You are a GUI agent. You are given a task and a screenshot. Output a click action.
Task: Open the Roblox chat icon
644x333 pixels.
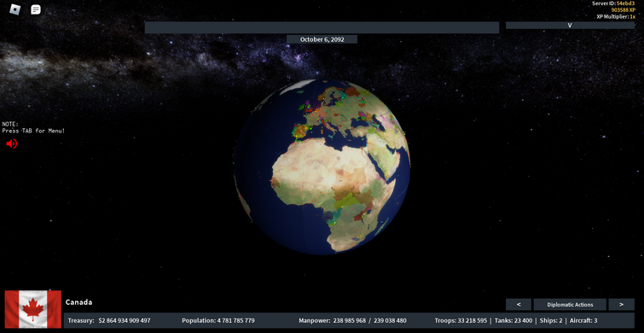pos(36,9)
